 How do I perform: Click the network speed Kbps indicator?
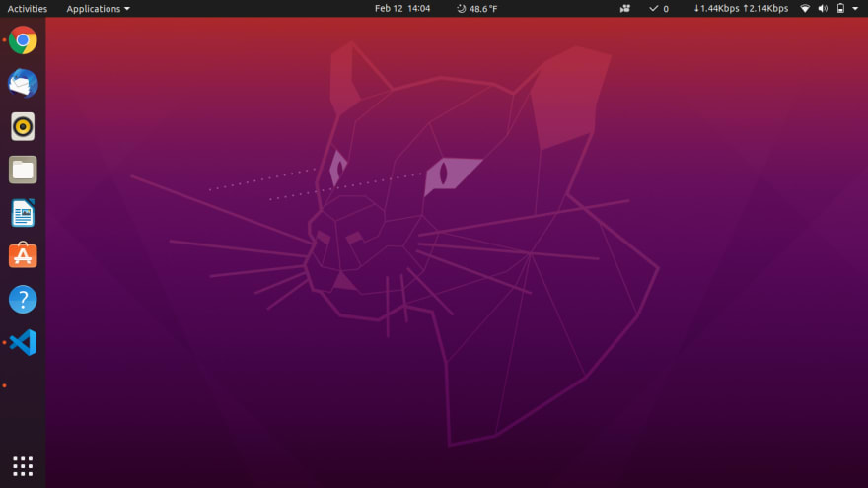click(741, 8)
